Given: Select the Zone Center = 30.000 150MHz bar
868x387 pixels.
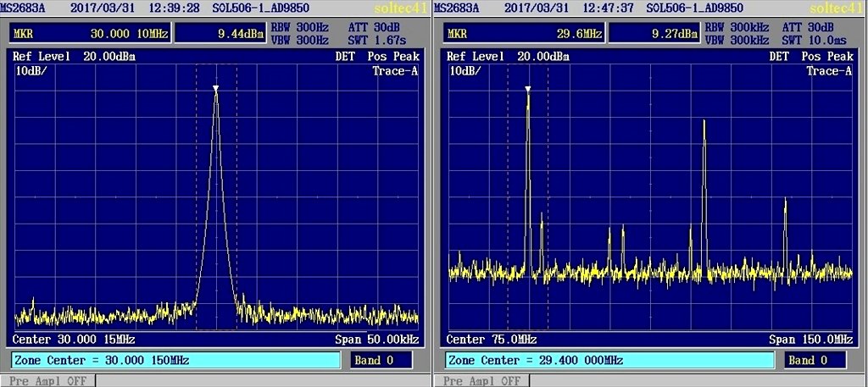Looking at the screenshot, I should click(x=175, y=361).
